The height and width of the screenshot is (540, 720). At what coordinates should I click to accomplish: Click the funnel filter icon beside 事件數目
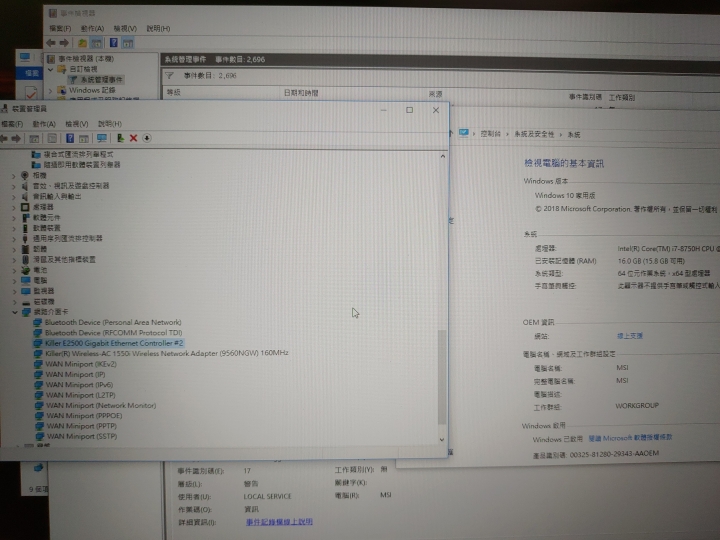(x=169, y=75)
